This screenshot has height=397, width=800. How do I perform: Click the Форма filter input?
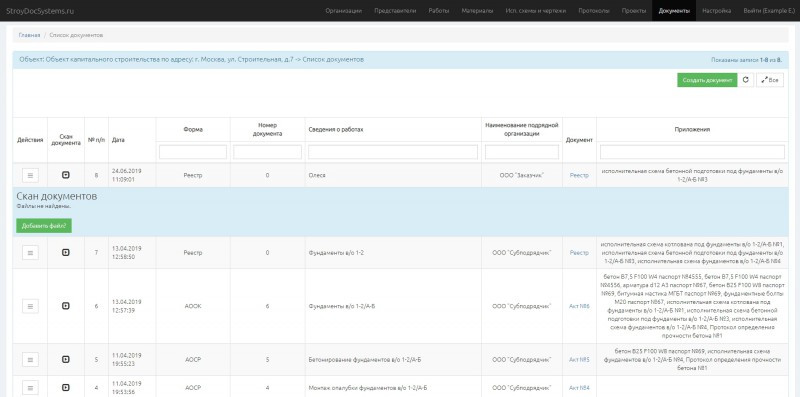(193, 152)
